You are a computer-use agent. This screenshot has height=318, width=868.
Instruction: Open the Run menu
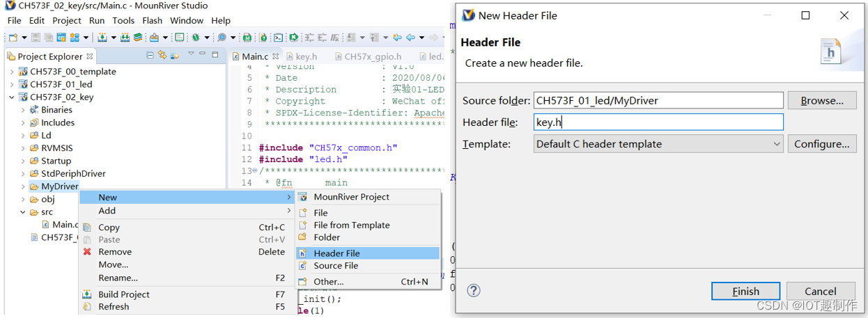(97, 20)
